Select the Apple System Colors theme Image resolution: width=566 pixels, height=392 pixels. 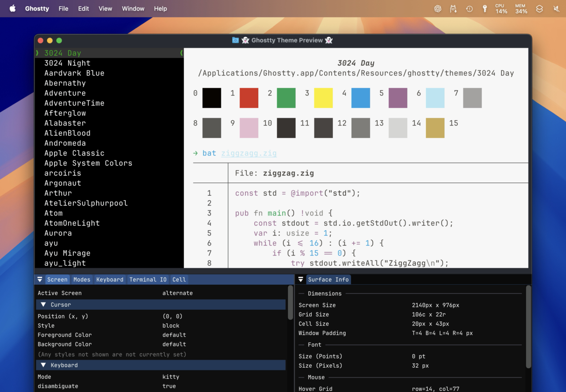pyautogui.click(x=88, y=163)
